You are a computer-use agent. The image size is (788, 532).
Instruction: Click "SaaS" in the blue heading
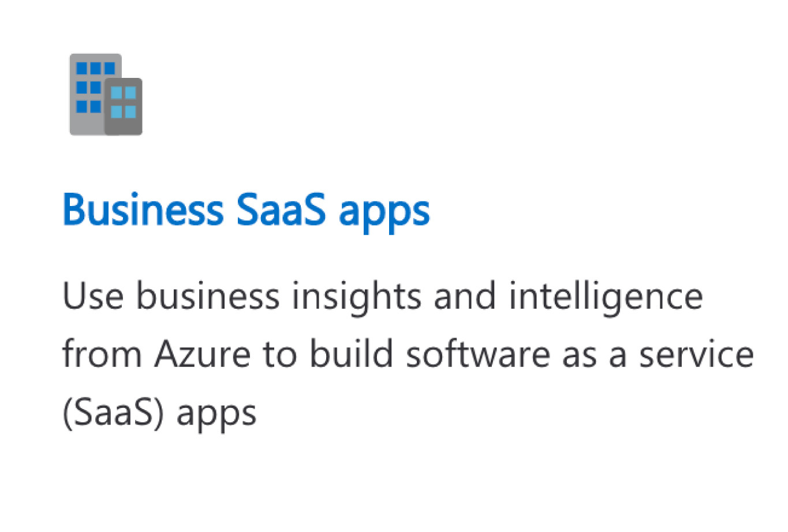(x=281, y=208)
